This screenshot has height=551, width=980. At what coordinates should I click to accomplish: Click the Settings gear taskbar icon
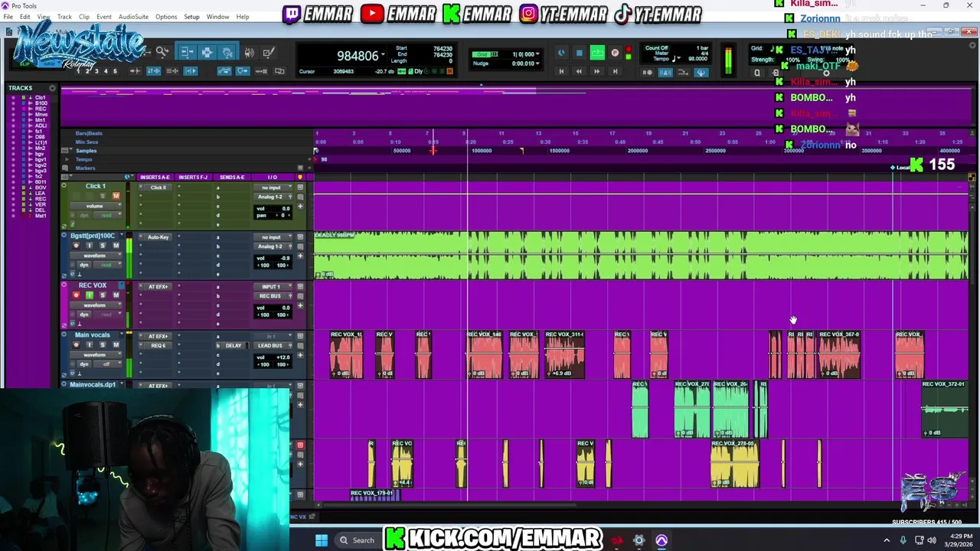(x=639, y=540)
